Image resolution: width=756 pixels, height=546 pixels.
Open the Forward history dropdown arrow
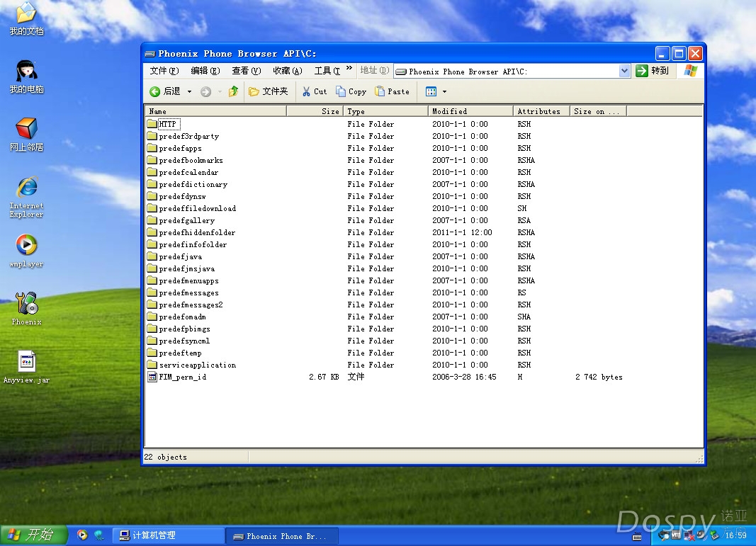pyautogui.click(x=220, y=91)
